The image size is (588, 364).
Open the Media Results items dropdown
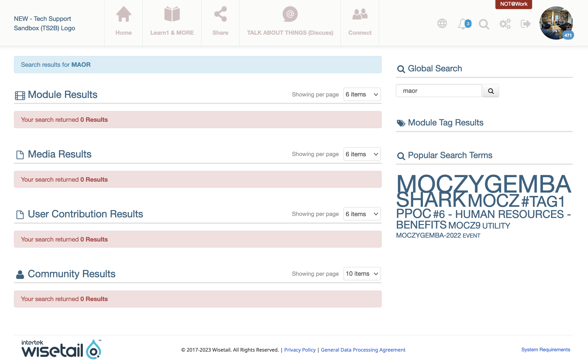tap(362, 154)
